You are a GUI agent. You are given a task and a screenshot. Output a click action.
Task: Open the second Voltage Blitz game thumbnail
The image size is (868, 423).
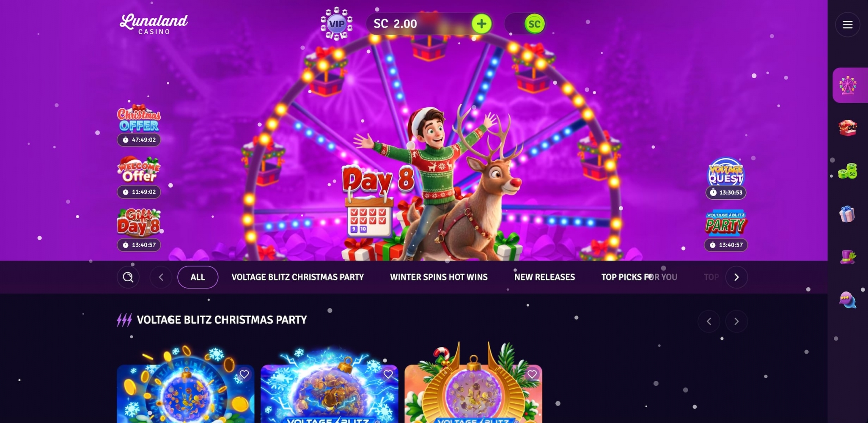[x=330, y=393]
